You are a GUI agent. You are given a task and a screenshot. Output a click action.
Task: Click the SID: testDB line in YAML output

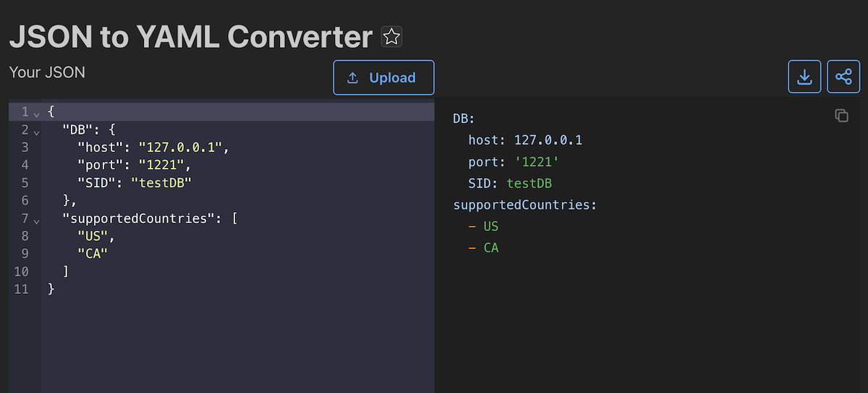coord(509,183)
